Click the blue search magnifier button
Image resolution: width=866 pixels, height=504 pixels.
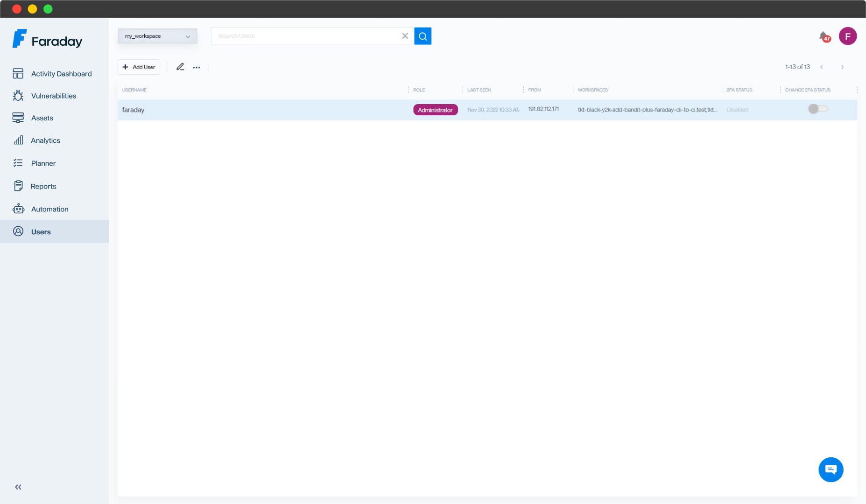pyautogui.click(x=422, y=36)
